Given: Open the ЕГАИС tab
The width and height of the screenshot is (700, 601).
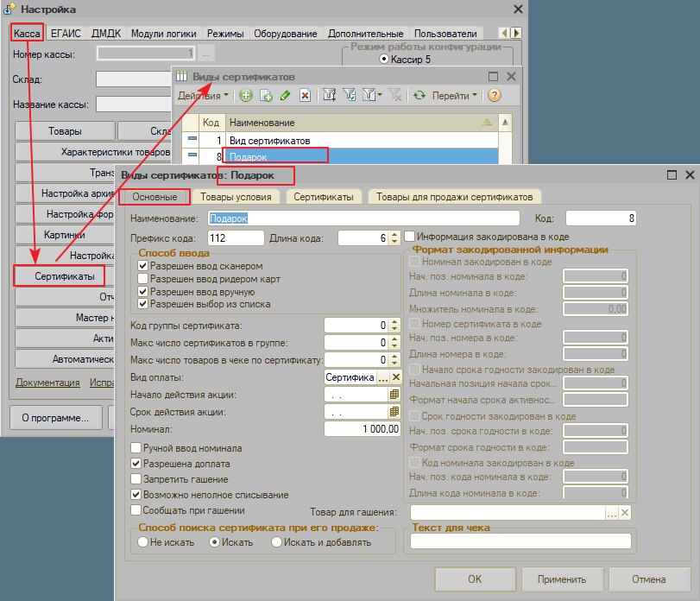Looking at the screenshot, I should click(66, 34).
